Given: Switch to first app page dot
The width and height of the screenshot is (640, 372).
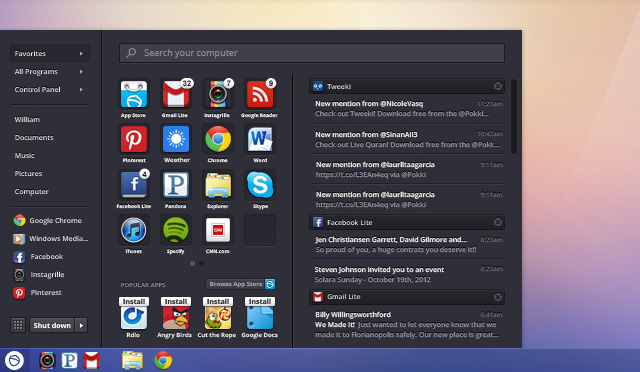Looking at the screenshot, I should [x=192, y=264].
